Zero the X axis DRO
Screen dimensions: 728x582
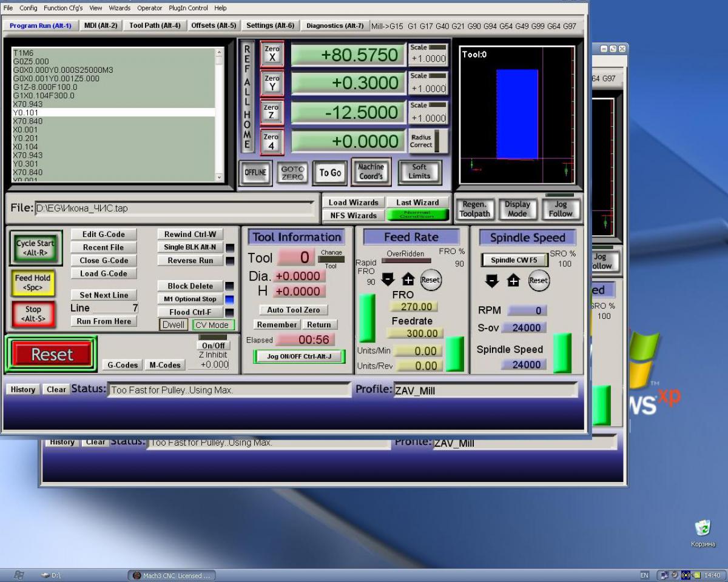(272, 54)
